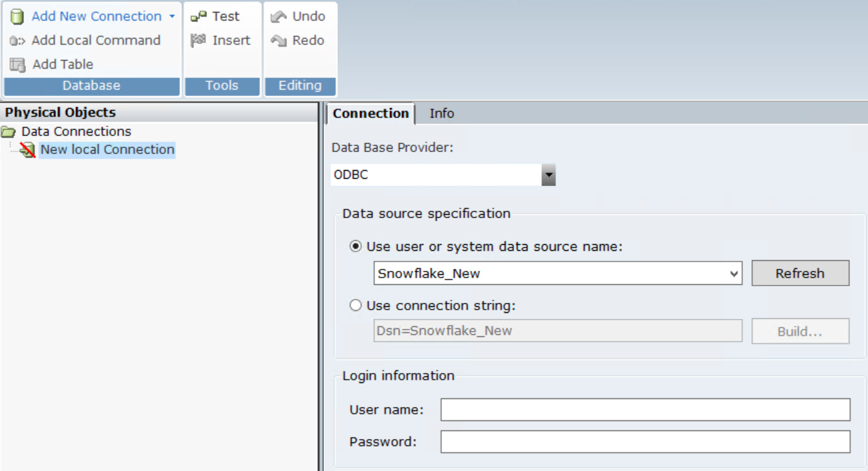Switch to the Connection tab
The height and width of the screenshot is (471, 868).
(371, 113)
